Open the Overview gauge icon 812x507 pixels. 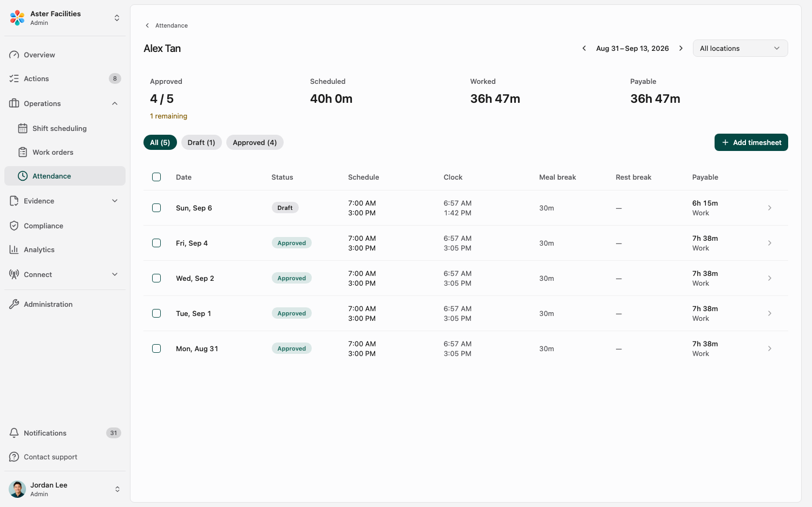click(14, 55)
